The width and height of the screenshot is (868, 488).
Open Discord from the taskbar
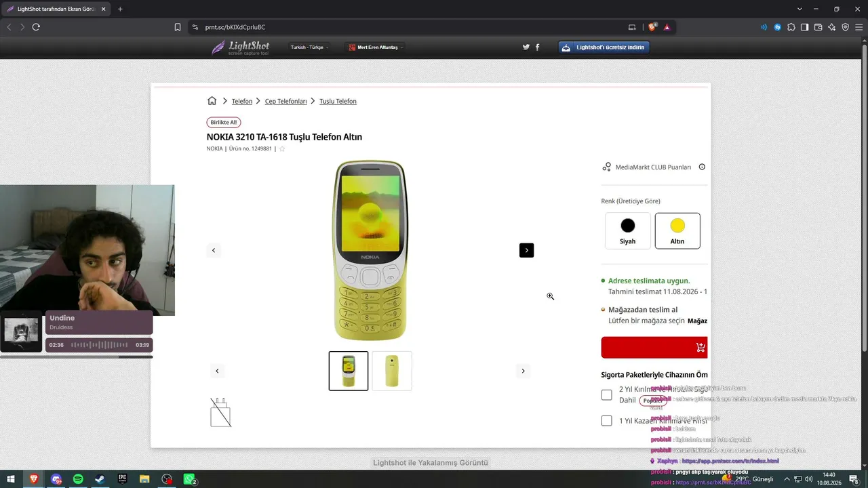point(56,479)
